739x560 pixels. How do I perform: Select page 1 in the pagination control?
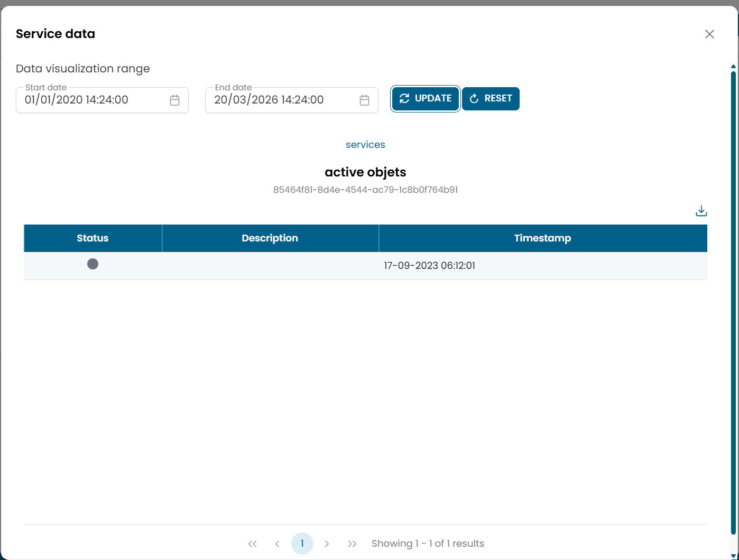pos(302,543)
